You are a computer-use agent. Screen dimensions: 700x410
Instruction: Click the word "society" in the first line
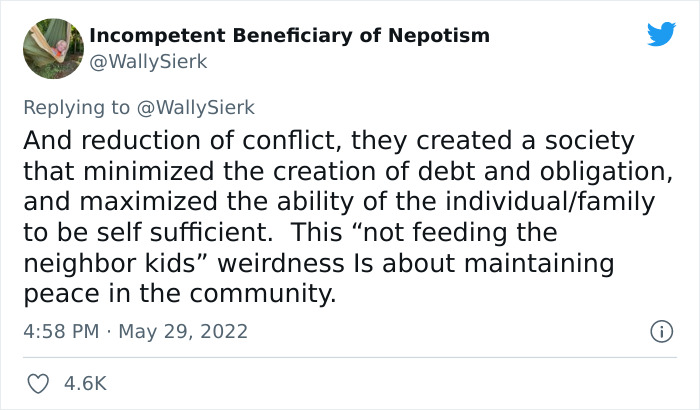pos(590,140)
